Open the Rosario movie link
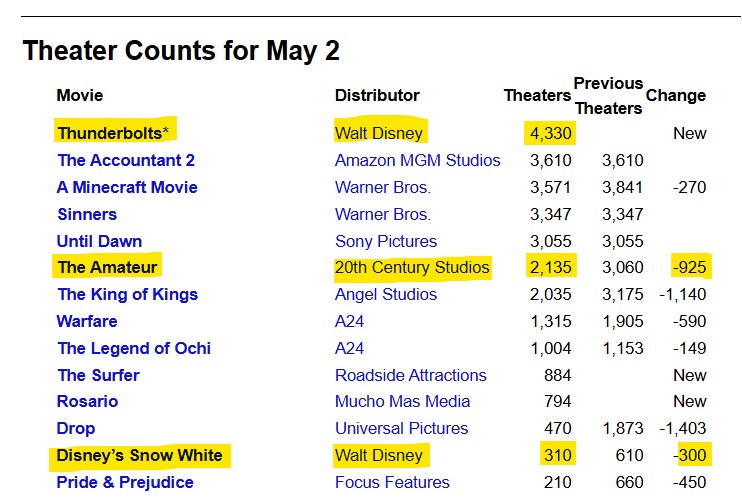This screenshot has height=498, width=742. (88, 401)
